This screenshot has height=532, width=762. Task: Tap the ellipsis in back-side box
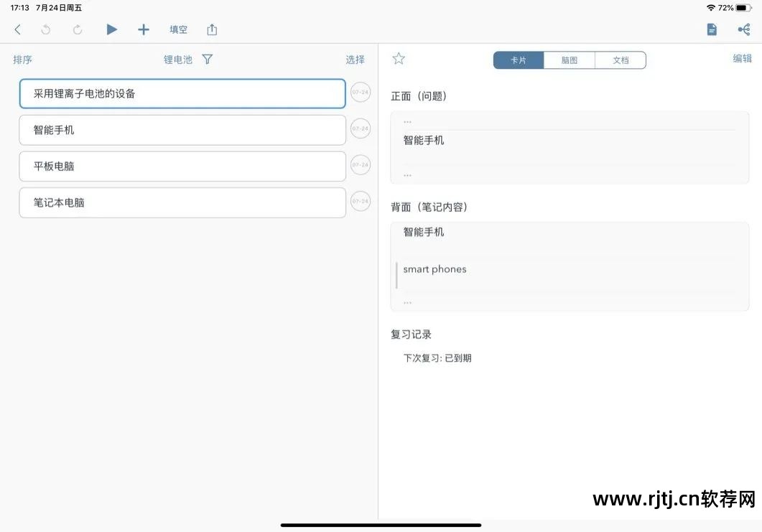coord(407,303)
